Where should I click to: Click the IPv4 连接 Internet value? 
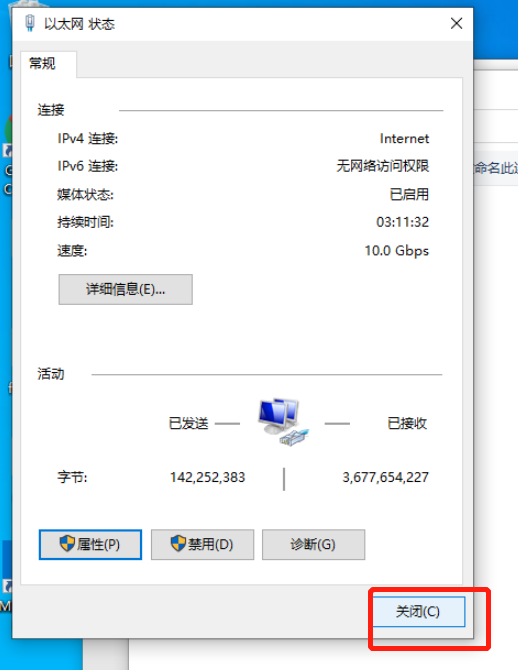[404, 138]
